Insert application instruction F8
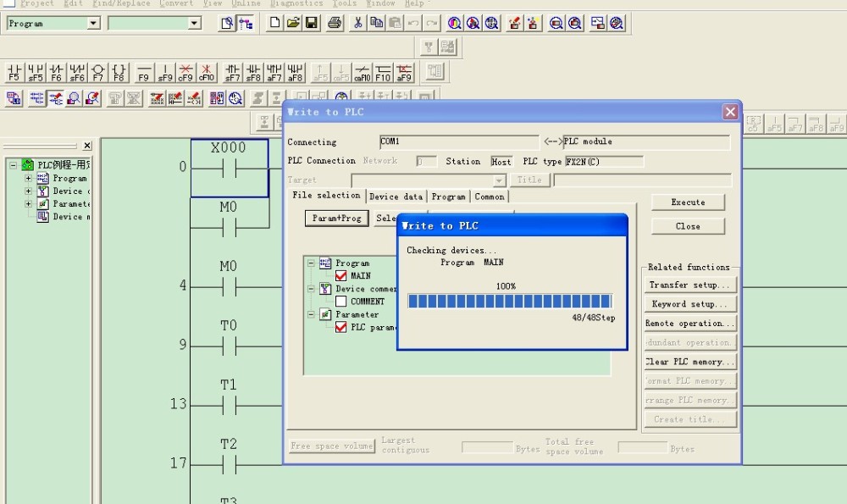Screen dimensions: 847x504 (119, 72)
